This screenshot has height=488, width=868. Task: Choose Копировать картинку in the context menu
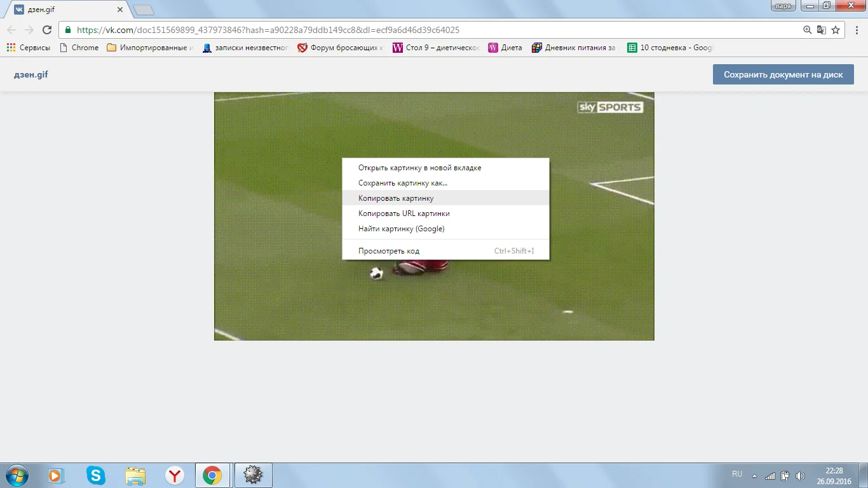[445, 198]
